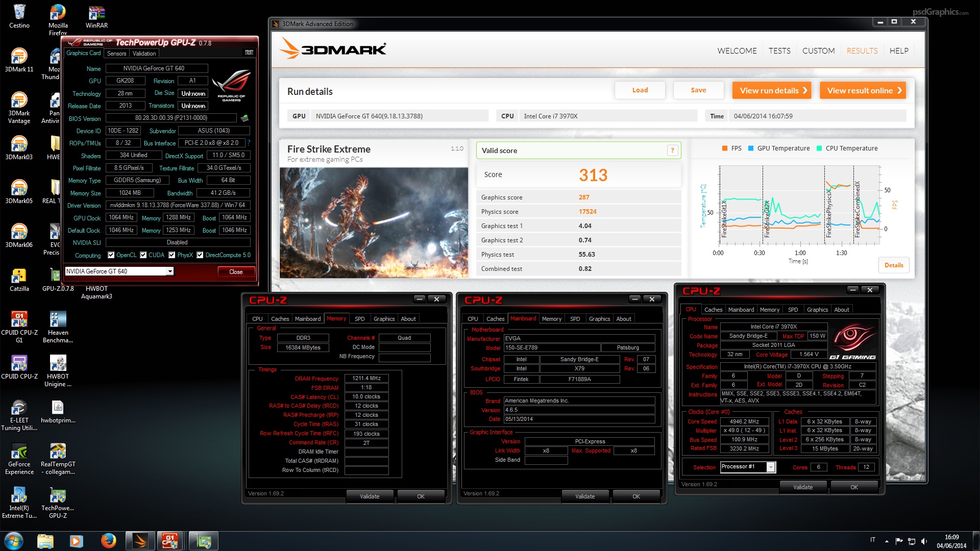This screenshot has height=551, width=980.
Task: Click the Details button under the chart
Action: click(894, 265)
